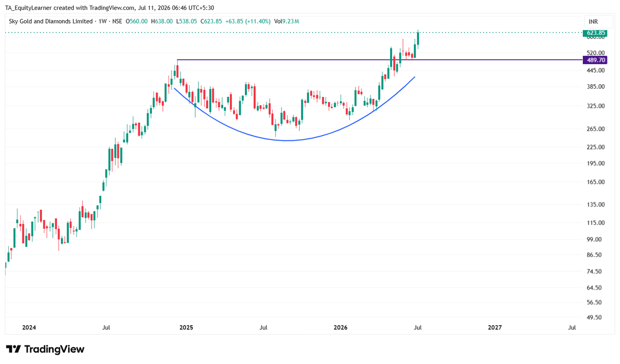Viewport: 620px width, 364px height.
Task: Click the 325.00 price axis label
Action: tap(596, 106)
